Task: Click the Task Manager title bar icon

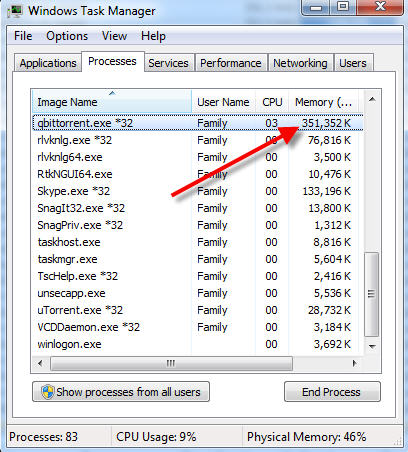Action: point(15,11)
